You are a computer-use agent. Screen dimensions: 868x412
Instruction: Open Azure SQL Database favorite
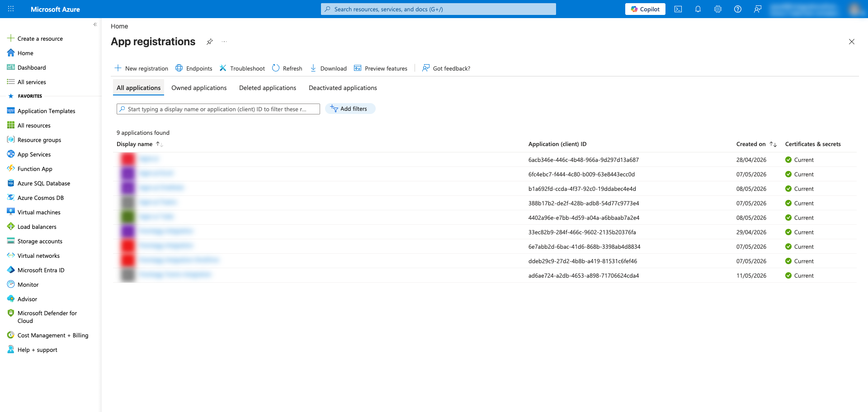click(43, 183)
